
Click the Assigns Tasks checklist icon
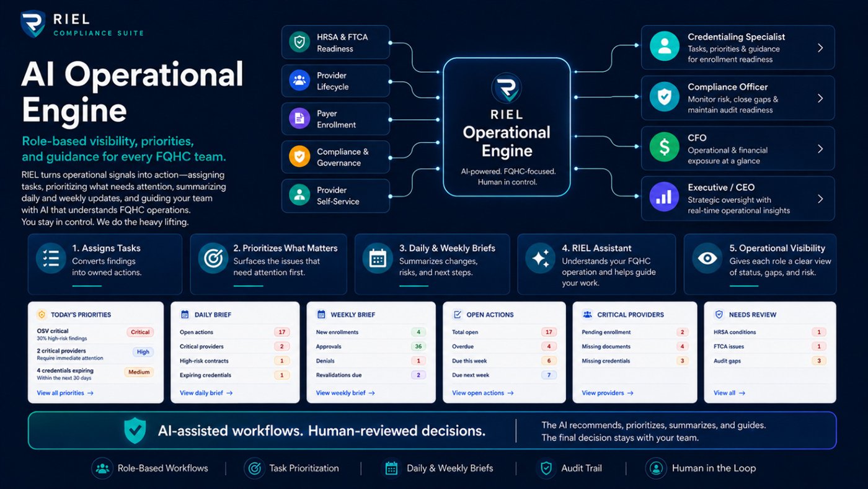tap(51, 259)
